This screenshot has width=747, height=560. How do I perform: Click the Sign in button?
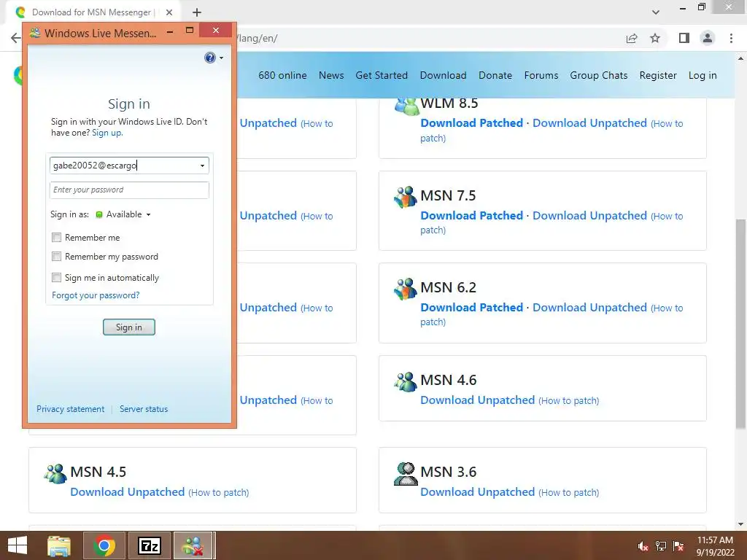click(x=129, y=327)
